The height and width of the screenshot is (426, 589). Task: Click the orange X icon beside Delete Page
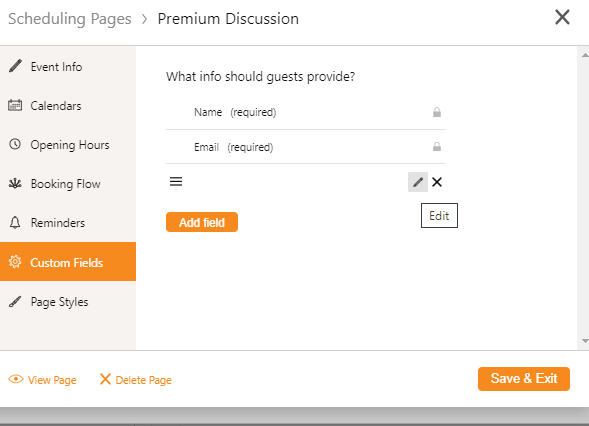coord(105,379)
